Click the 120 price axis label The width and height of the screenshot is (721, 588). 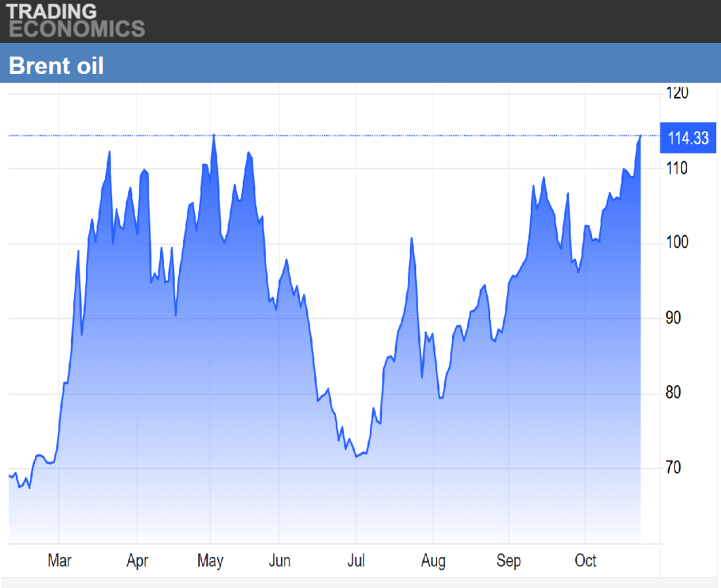[677, 93]
